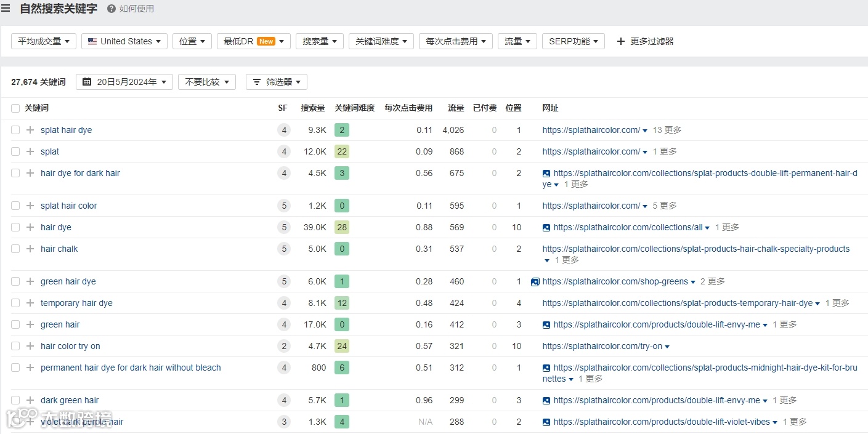Click plus icon beside dark green hair
Viewport: 868px width, 434px height.
point(30,400)
